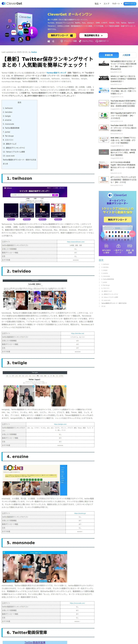The image size is (138, 644).
Task: Jump to まとめ in 目次 box
Action: [5, 164]
